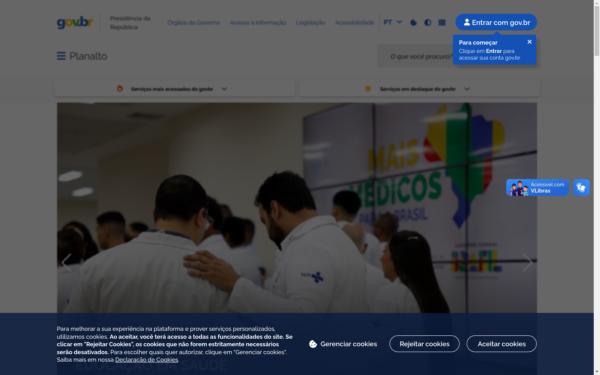Click 'Gerenciar cookies' button
Viewport: 600px width, 375px height.
[x=343, y=344]
